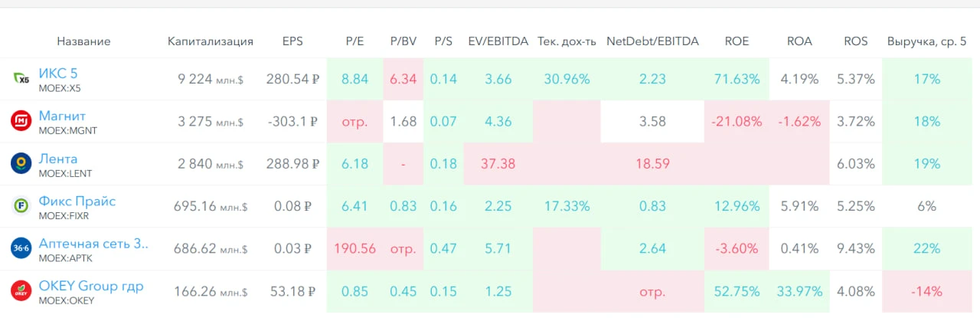The width and height of the screenshot is (980, 318).
Task: Click the OKEY red logo icon
Action: pyautogui.click(x=21, y=291)
